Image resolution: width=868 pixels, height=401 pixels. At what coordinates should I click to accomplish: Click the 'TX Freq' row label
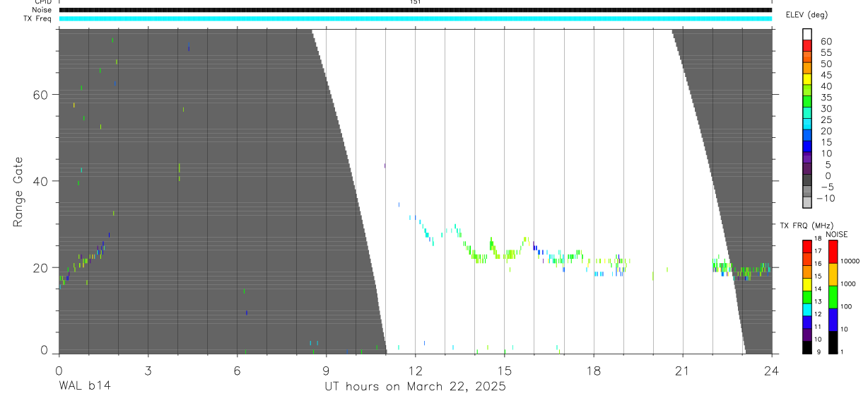[38, 18]
